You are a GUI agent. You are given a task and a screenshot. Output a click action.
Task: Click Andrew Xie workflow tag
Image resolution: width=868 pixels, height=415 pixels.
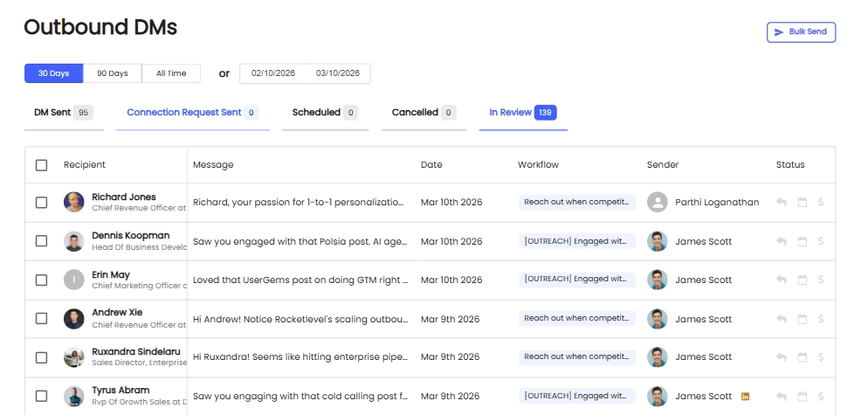(x=577, y=318)
